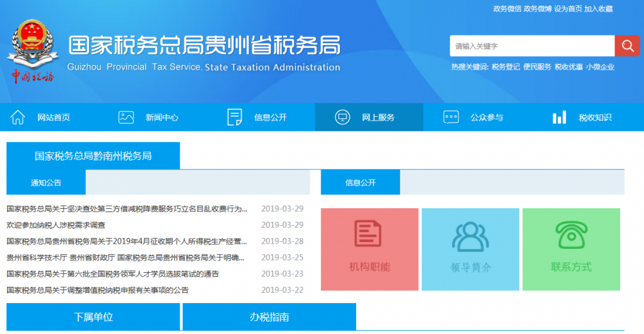The width and height of the screenshot is (644, 334).
Task: Select the 信息公开 section tab
Action: pos(360,182)
